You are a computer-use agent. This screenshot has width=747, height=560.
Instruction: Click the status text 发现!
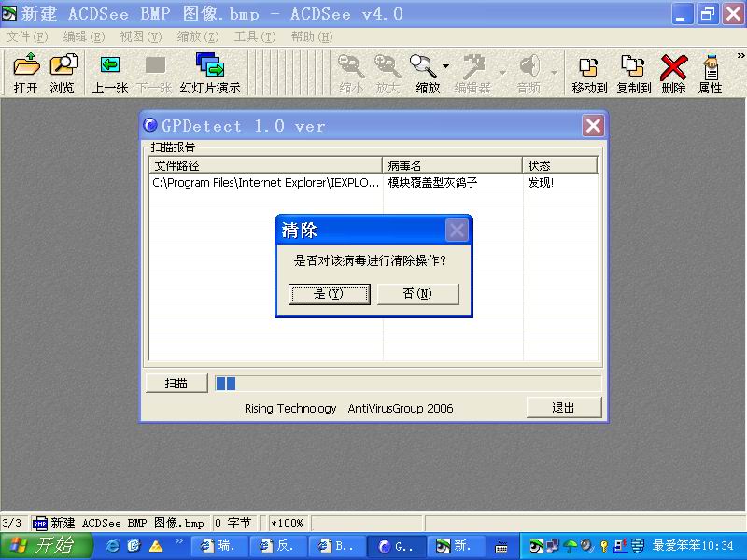click(x=541, y=182)
